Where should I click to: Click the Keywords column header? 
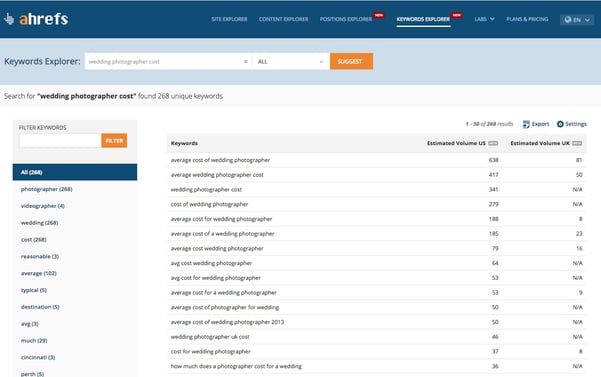point(184,143)
